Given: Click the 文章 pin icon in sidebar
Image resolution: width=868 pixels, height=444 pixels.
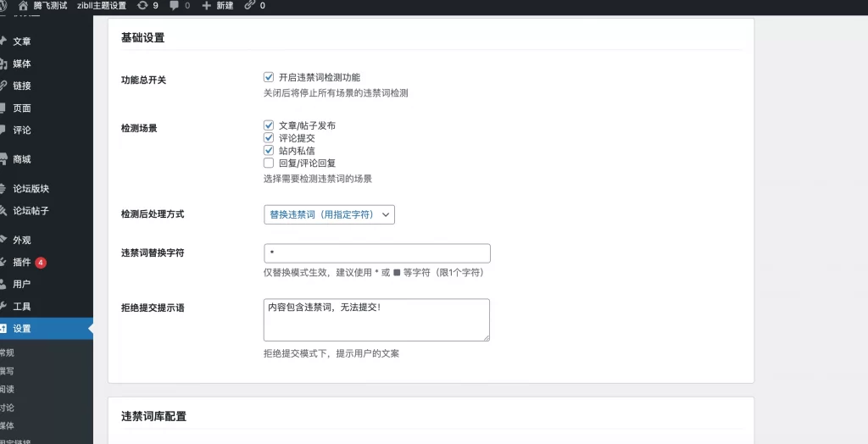Looking at the screenshot, I should (3, 41).
